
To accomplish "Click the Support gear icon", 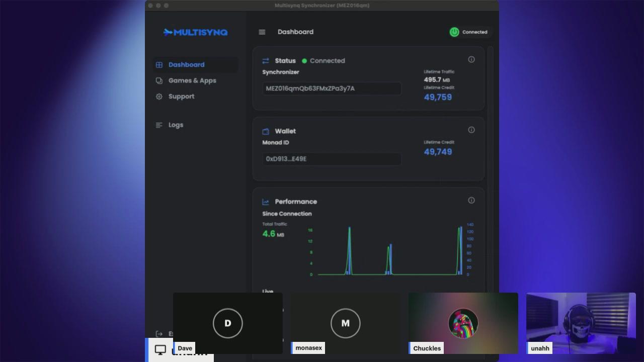I will [159, 97].
